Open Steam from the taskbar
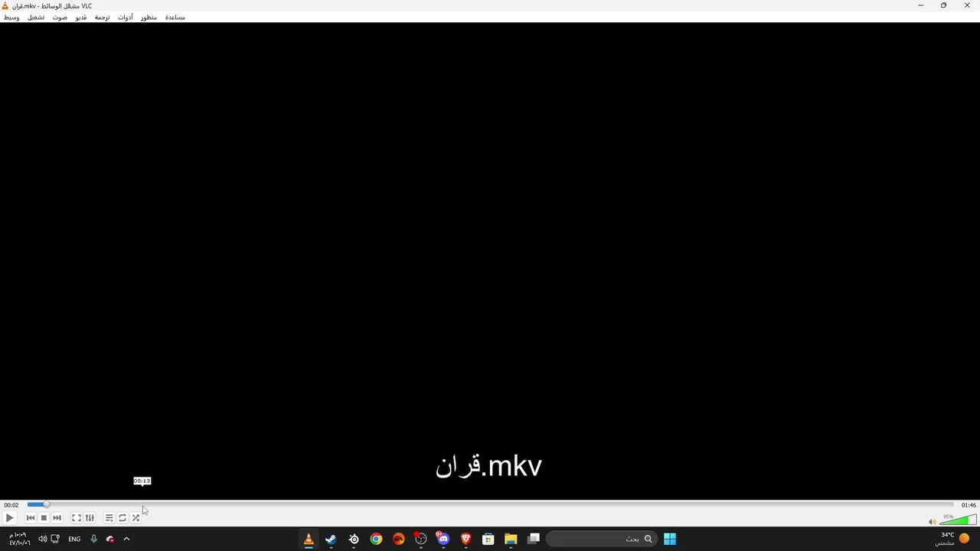This screenshot has height=551, width=980. 331,539
